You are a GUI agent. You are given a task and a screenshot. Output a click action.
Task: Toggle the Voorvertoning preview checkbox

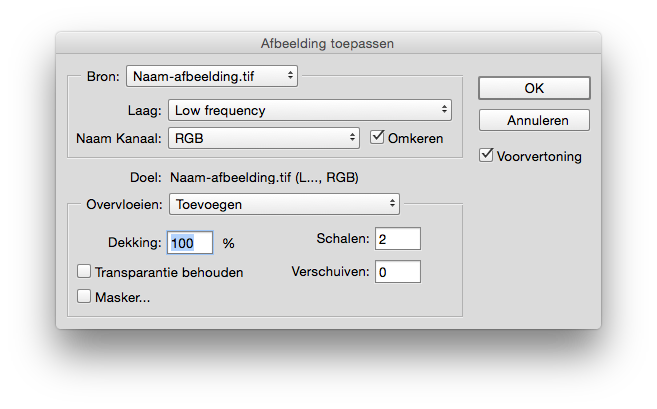click(x=486, y=155)
